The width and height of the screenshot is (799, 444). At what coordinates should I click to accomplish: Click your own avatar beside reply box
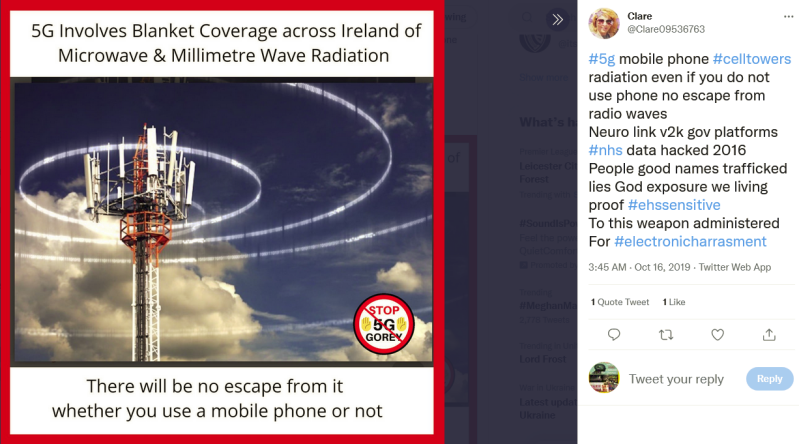pos(604,378)
